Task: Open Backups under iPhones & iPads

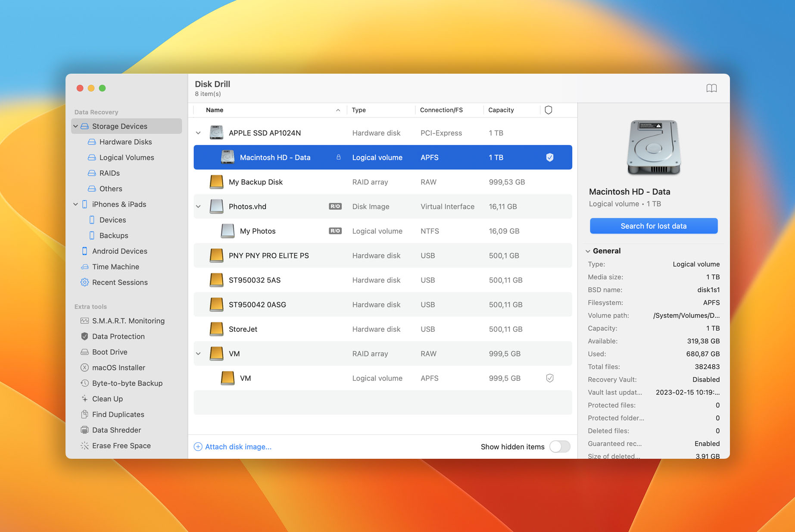Action: pos(113,235)
